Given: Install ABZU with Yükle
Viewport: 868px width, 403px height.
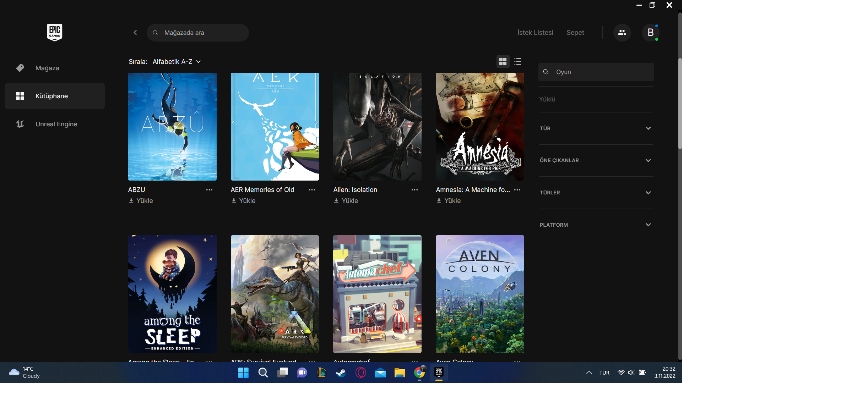Looking at the screenshot, I should point(141,201).
